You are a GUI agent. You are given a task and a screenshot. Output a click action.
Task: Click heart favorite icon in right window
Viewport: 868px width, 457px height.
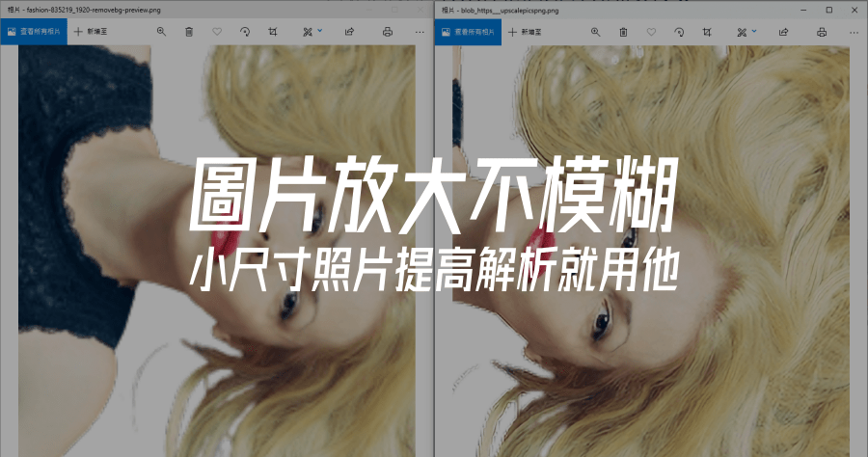651,32
